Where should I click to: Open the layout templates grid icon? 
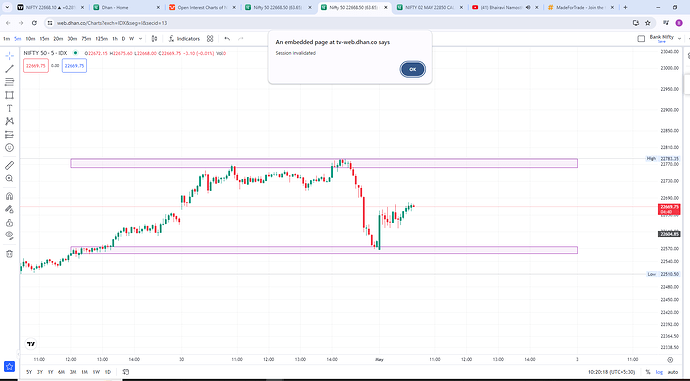[210, 39]
